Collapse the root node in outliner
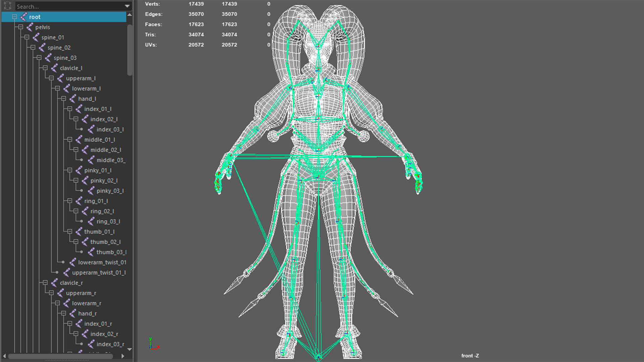The image size is (644, 362). [x=14, y=17]
